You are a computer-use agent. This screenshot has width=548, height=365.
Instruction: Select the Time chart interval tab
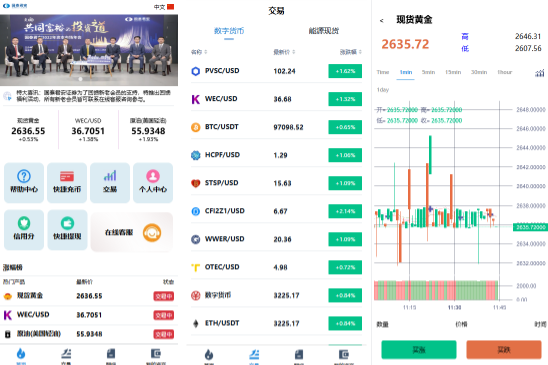click(x=383, y=72)
